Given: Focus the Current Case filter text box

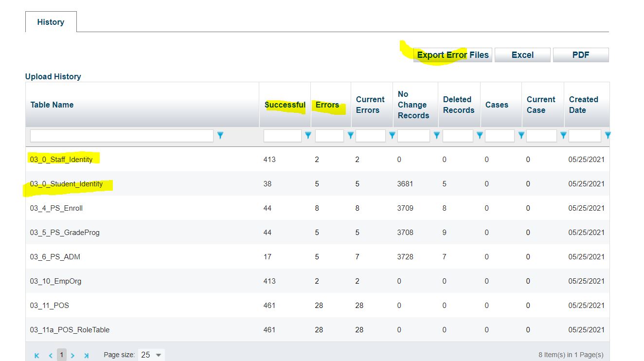Looking at the screenshot, I should [541, 136].
